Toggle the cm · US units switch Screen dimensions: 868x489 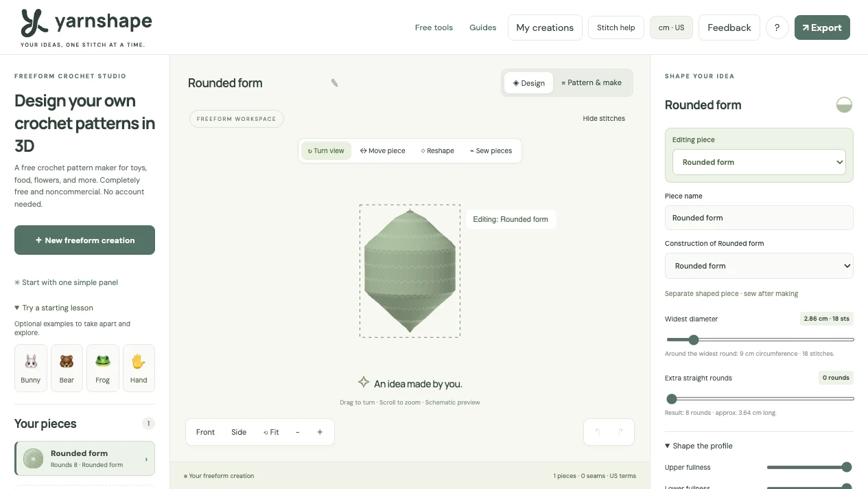click(672, 27)
